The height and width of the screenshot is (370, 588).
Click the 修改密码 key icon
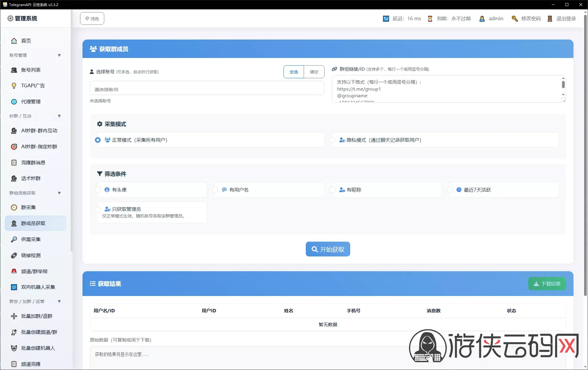tap(515, 19)
